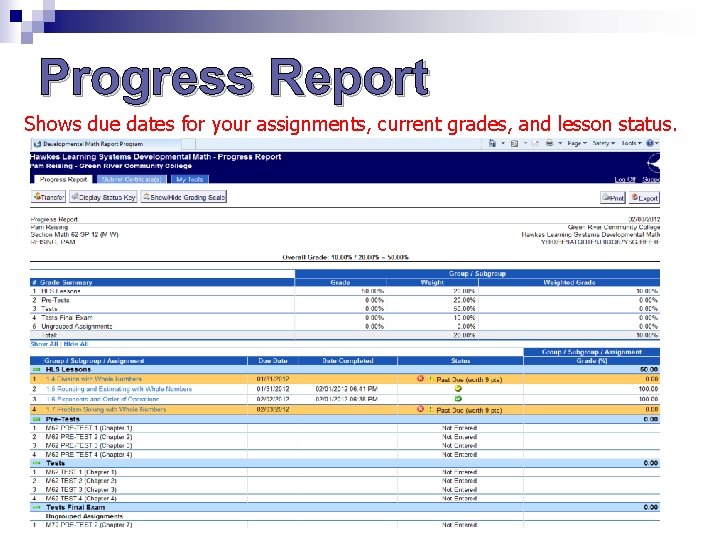Image resolution: width=720 pixels, height=540 pixels.
Task: Open a new blank browser tab
Action: click(188, 144)
